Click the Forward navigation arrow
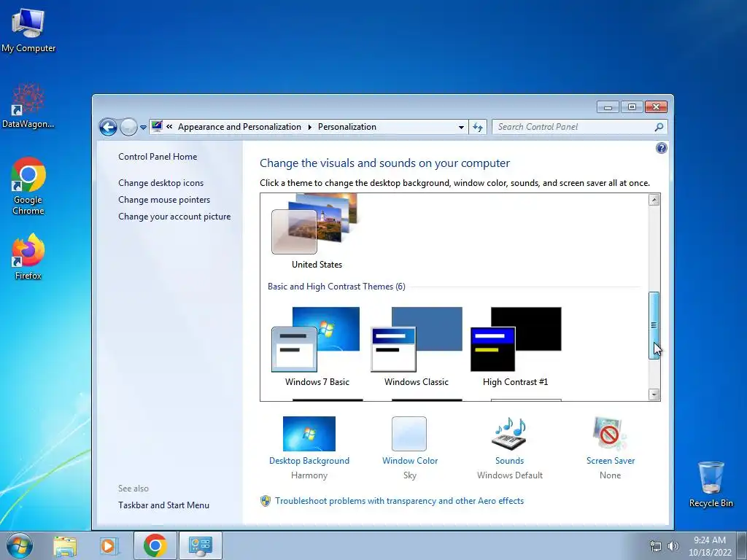Screen dimensions: 747x560 (x=128, y=127)
